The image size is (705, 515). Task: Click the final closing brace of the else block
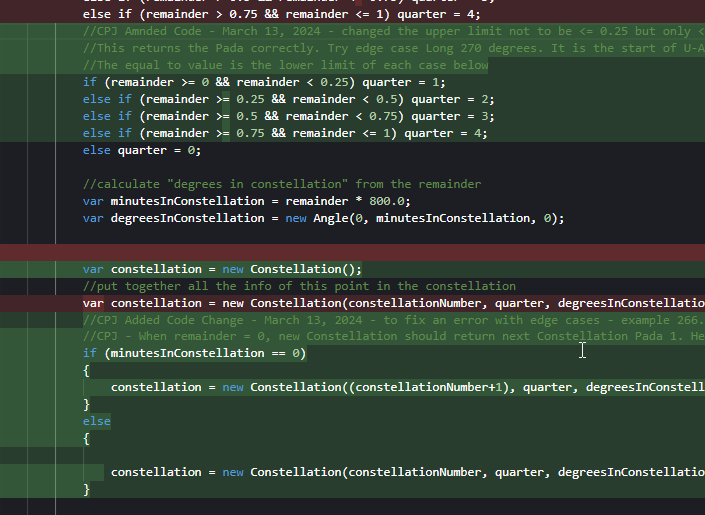[x=86, y=489]
